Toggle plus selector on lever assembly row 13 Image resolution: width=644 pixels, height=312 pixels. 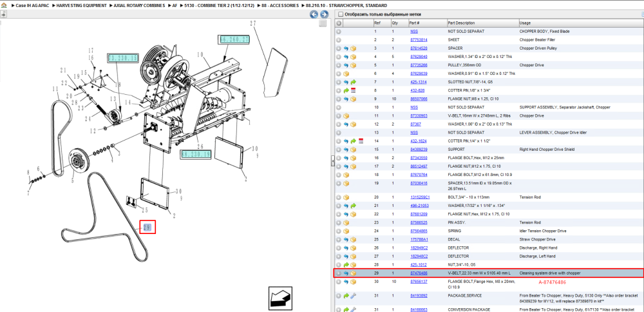[339, 133]
